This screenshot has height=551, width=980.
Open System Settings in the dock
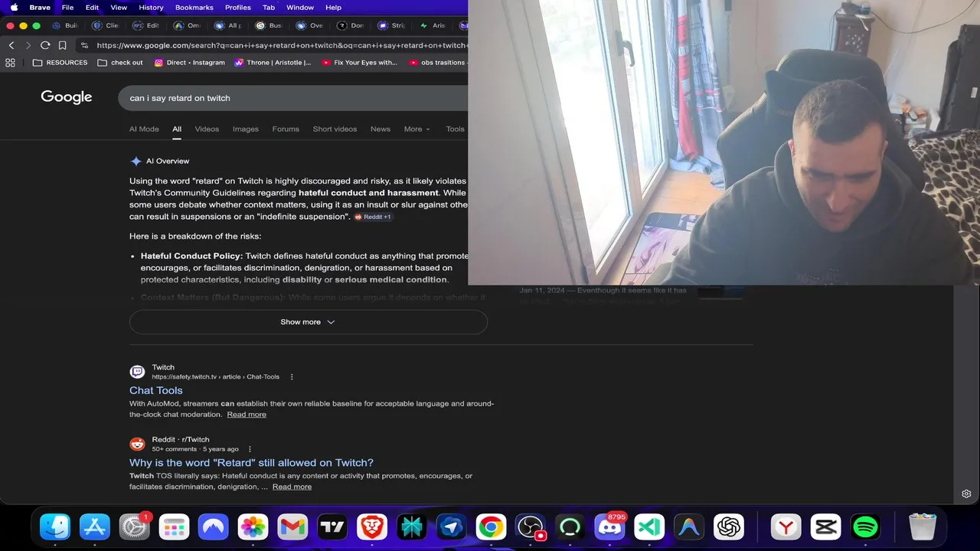click(x=135, y=527)
